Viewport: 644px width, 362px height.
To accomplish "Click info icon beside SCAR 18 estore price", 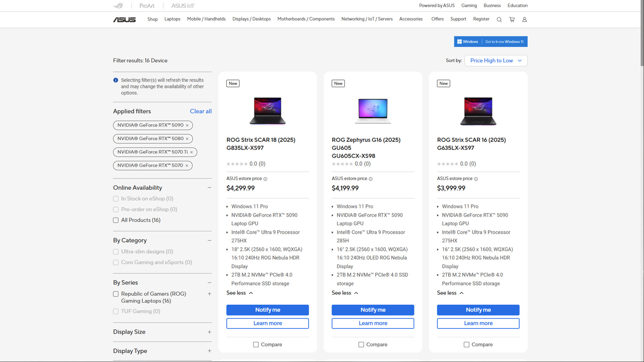I will click(x=265, y=179).
